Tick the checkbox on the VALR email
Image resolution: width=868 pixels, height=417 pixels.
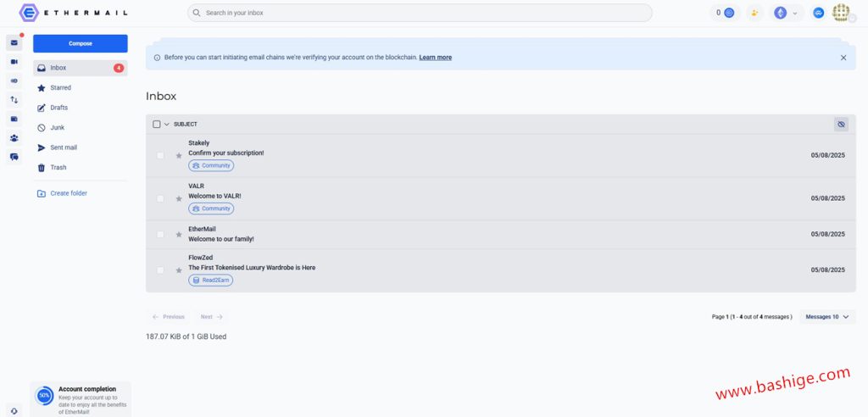[x=160, y=199]
